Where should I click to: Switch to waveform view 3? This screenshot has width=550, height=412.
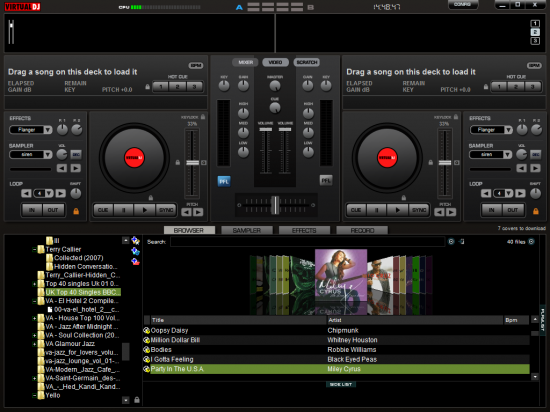(x=535, y=41)
